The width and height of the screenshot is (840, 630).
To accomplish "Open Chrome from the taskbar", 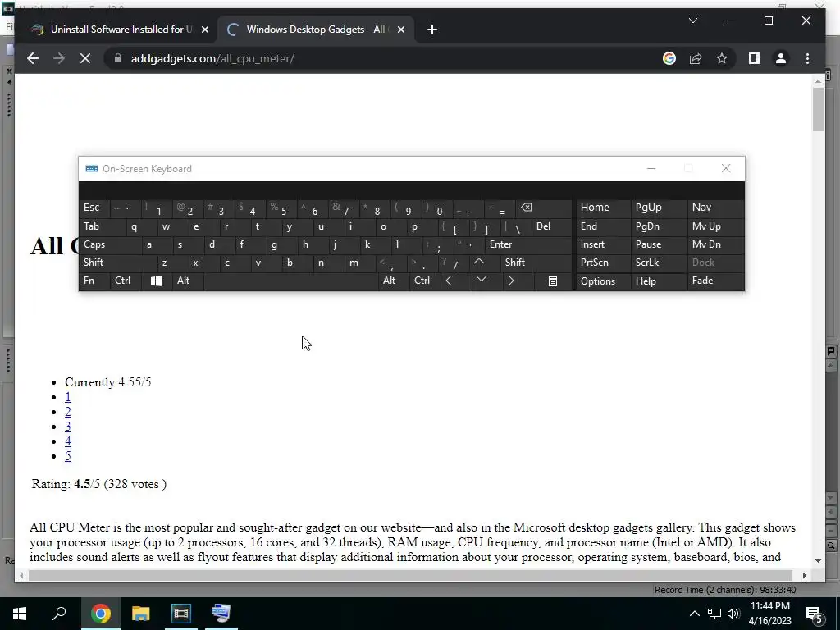I will click(x=100, y=614).
